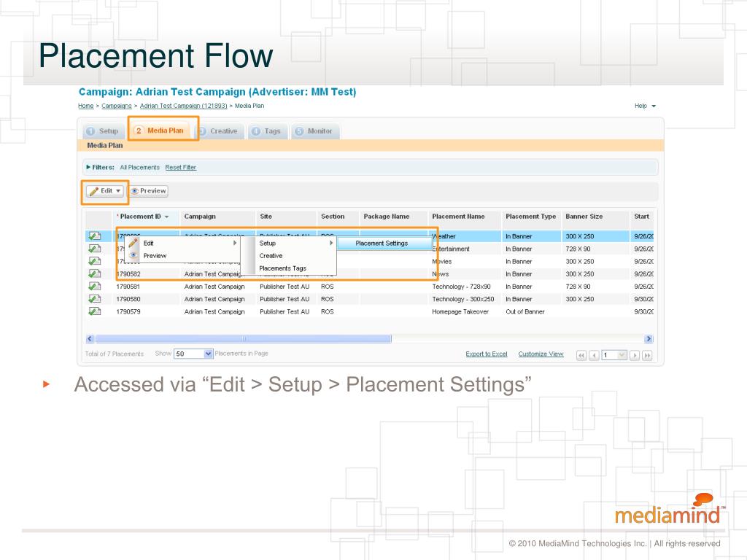Click the status icon for Movies row
747x560 pixels.
pyautogui.click(x=95, y=262)
